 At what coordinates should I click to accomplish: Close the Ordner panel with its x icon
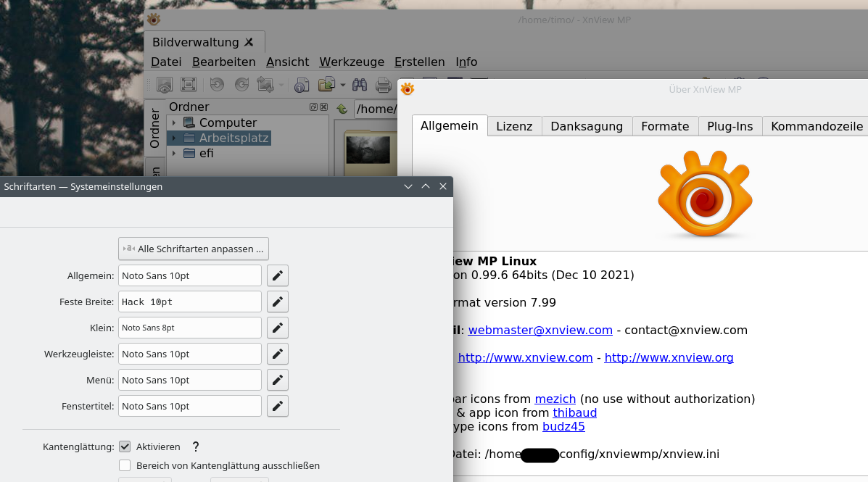point(324,107)
